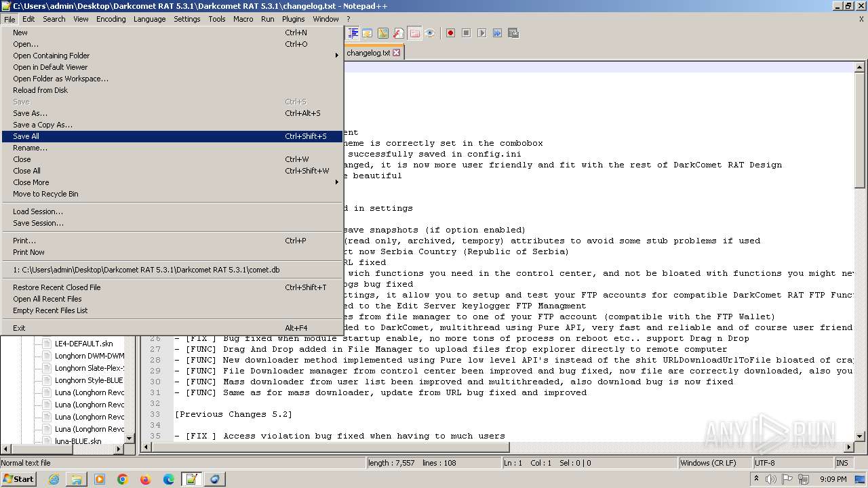This screenshot has height=488, width=868.
Task: Select the changelog.txt document tab
Action: pyautogui.click(x=368, y=53)
